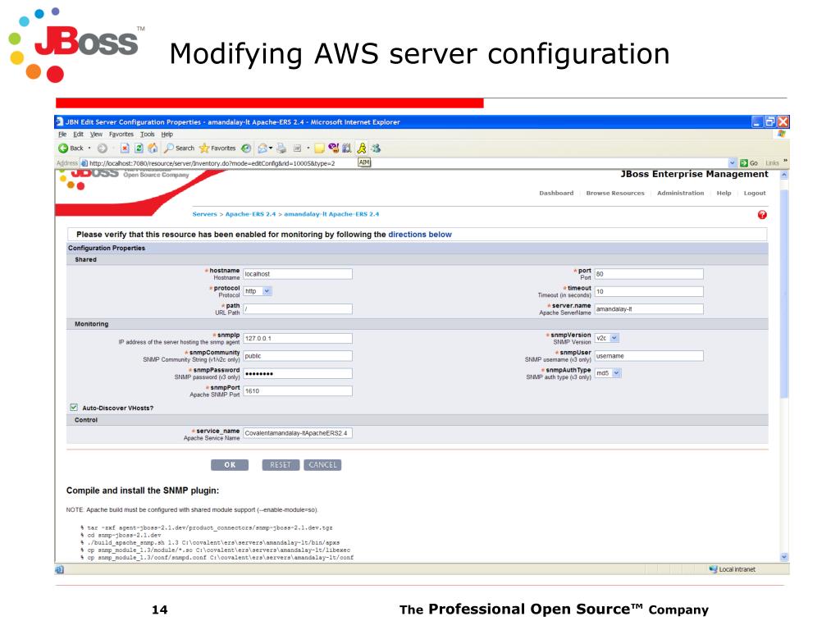The width and height of the screenshot is (840, 630).
Task: Click the snmpCommunity input field
Action: point(298,356)
